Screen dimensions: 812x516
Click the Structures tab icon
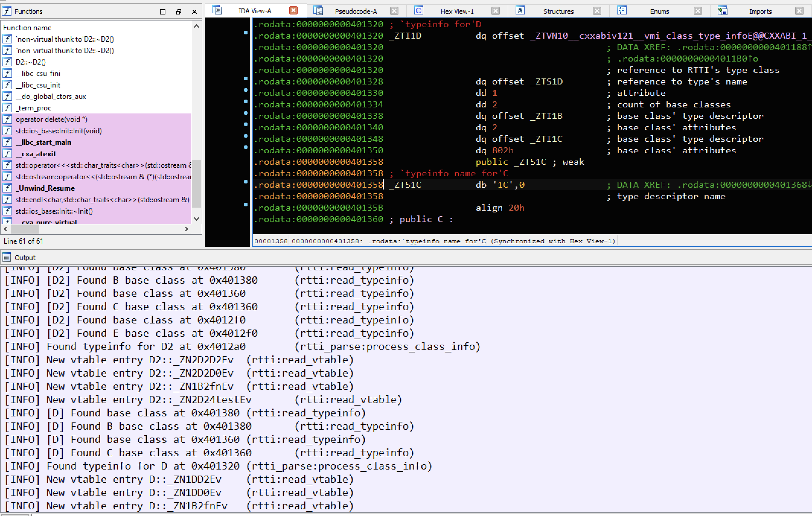tap(520, 11)
